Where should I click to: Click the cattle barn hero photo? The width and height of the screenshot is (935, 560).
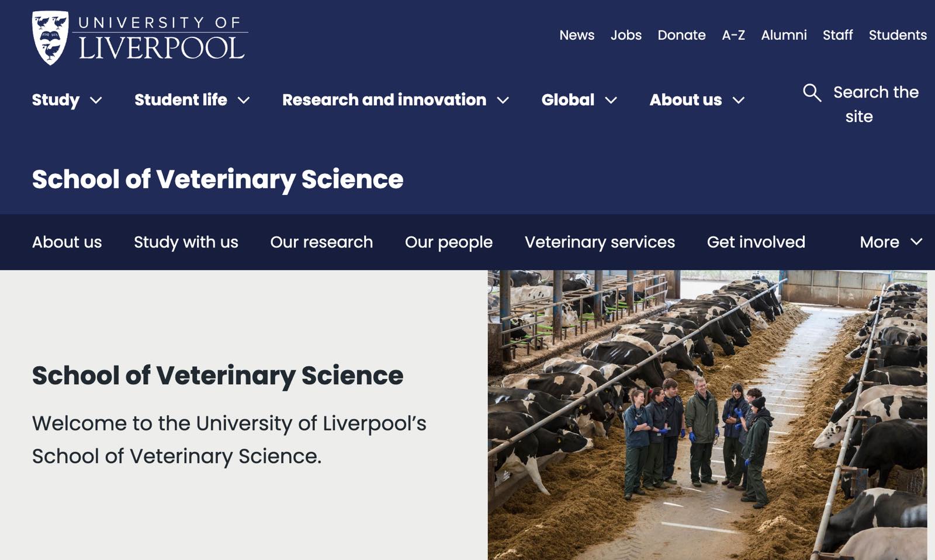[708, 415]
